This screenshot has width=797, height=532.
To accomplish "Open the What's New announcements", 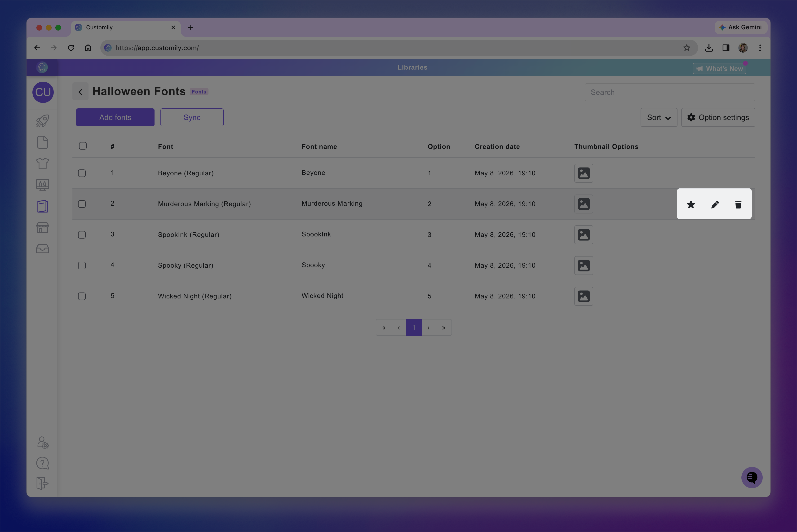I will coord(719,69).
